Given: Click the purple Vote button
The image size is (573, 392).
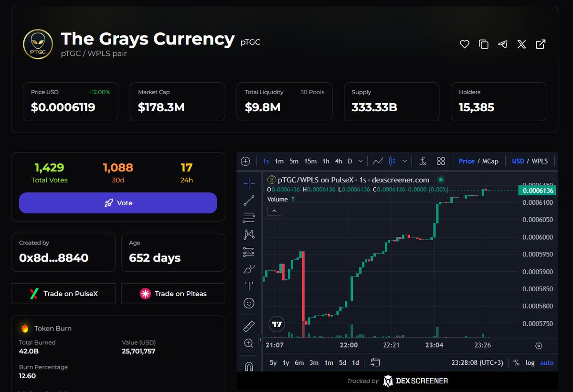Looking at the screenshot, I should (x=118, y=203).
